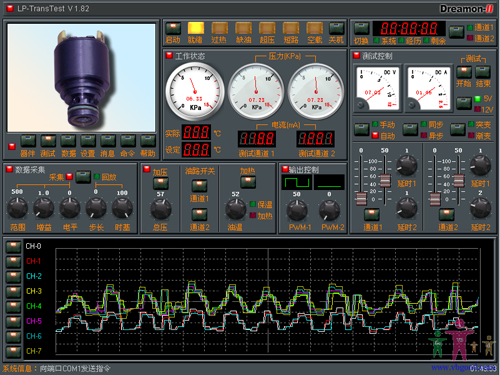Click the 实际 temperature LED display
The image size is (500, 375).
click(196, 132)
